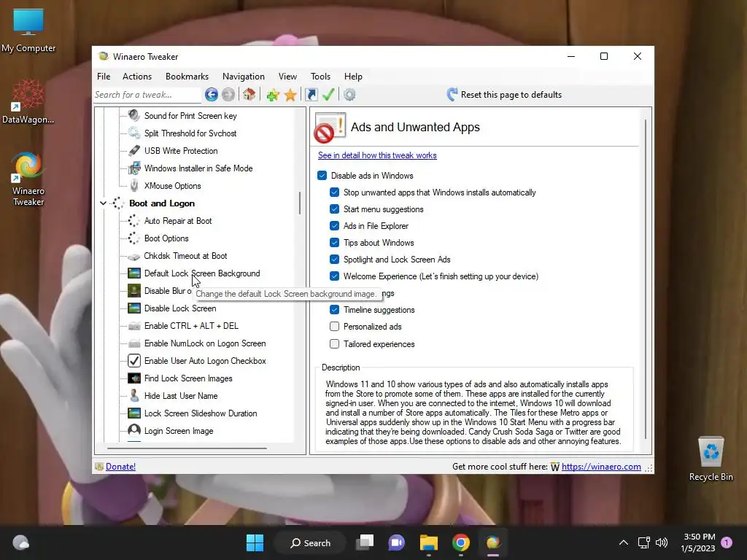Go to the home page icon
747x560 pixels.
point(249,94)
